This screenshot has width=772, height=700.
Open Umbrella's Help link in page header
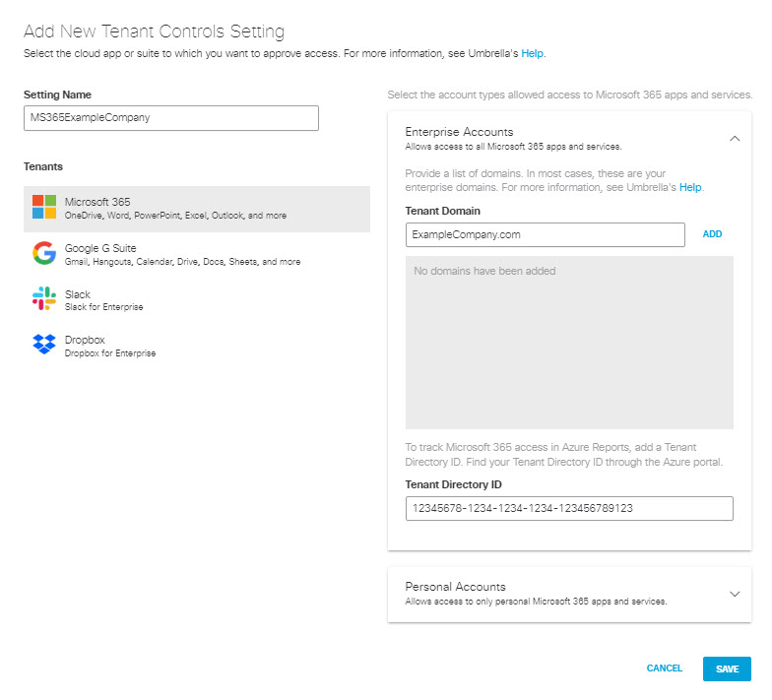click(532, 53)
